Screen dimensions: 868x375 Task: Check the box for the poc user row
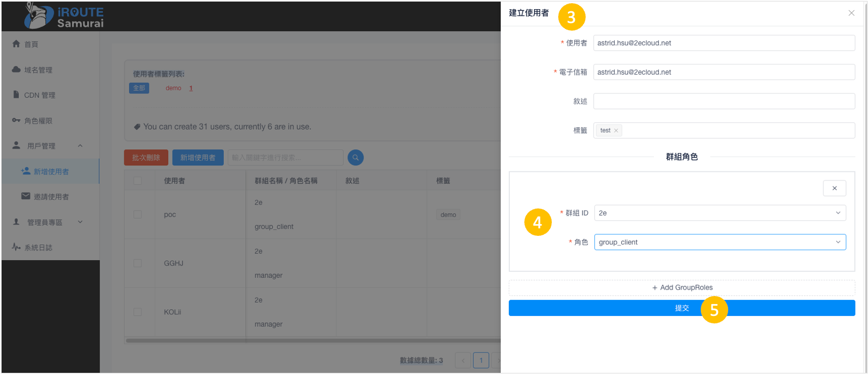tap(138, 214)
